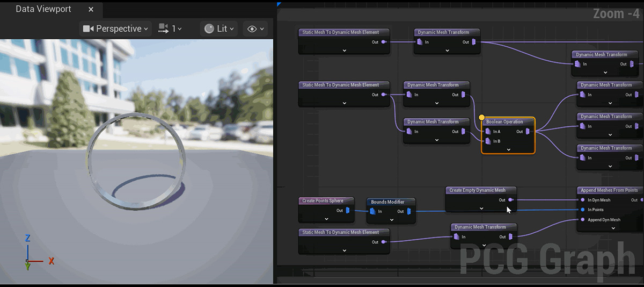Click yellow status dot on Boolean Operation node
The image size is (644, 287).
coord(481,117)
